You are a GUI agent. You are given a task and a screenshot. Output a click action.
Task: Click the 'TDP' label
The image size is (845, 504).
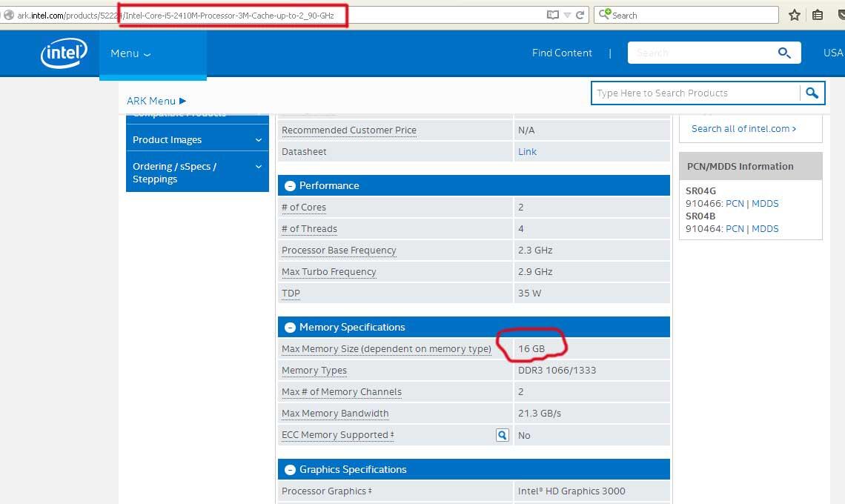coord(291,294)
